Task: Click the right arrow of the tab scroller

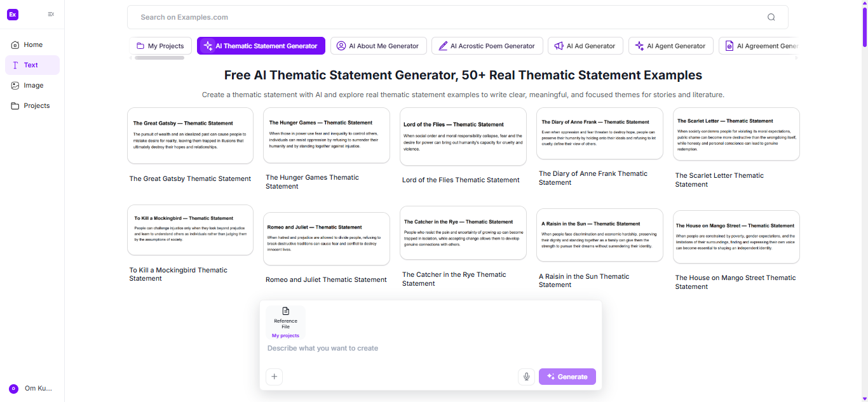Action: [796, 58]
